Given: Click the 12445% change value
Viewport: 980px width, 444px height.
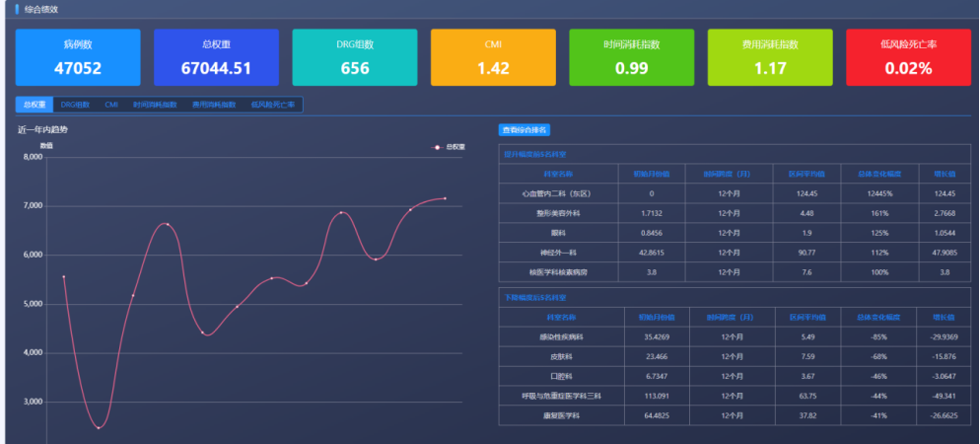Looking at the screenshot, I should [880, 193].
